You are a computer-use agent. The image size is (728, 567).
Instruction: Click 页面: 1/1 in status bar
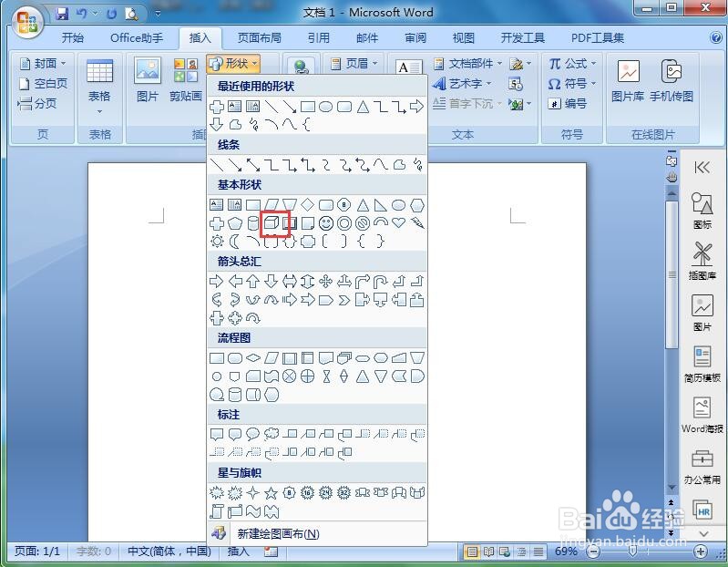click(37, 552)
